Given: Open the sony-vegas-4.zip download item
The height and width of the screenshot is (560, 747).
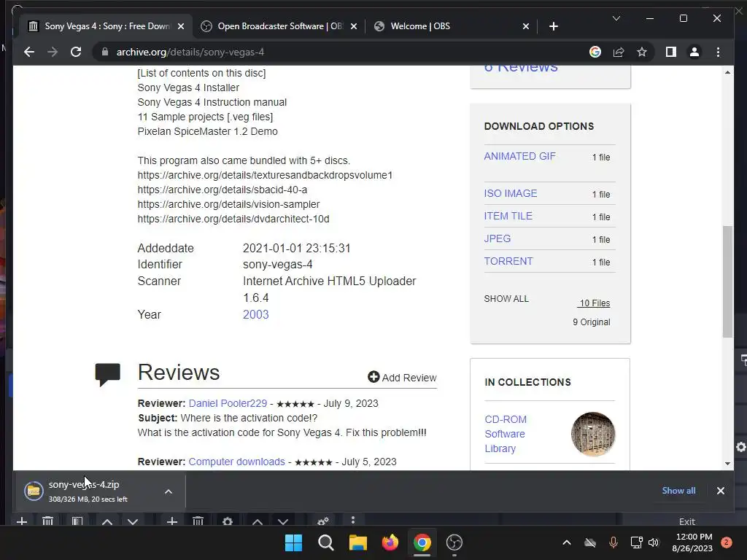Looking at the screenshot, I should 88,491.
